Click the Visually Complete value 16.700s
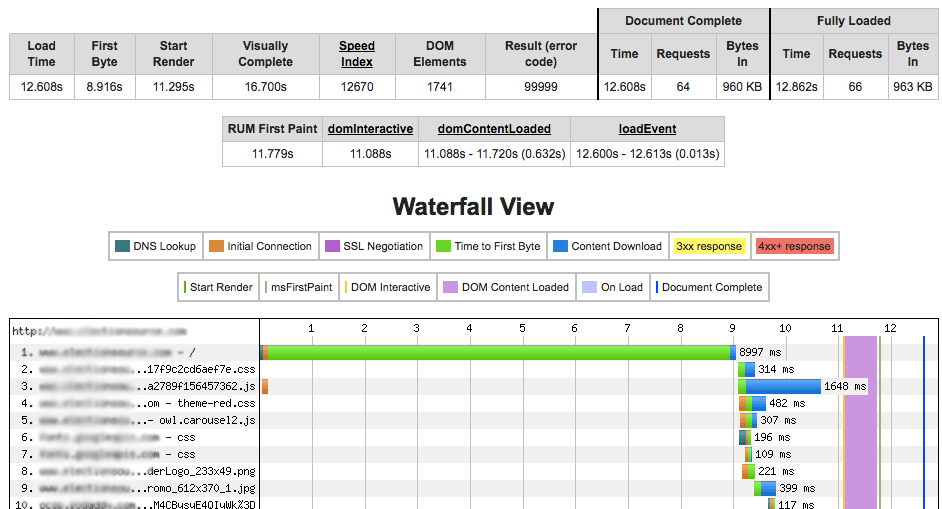The image size is (942, 509). click(x=266, y=87)
